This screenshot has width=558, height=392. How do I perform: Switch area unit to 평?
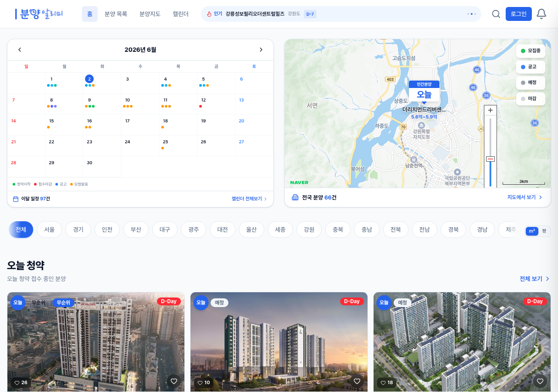pos(544,231)
